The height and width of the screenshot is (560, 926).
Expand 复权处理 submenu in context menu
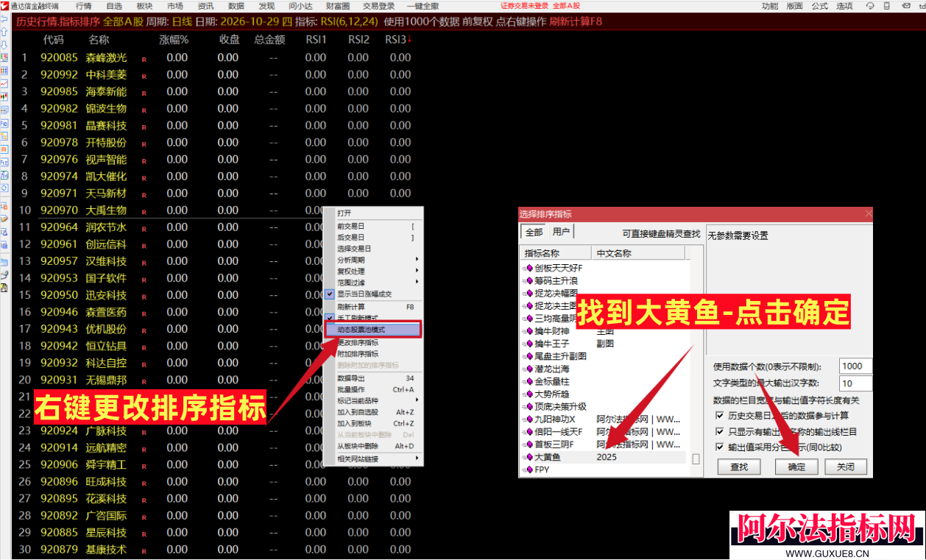tap(374, 271)
